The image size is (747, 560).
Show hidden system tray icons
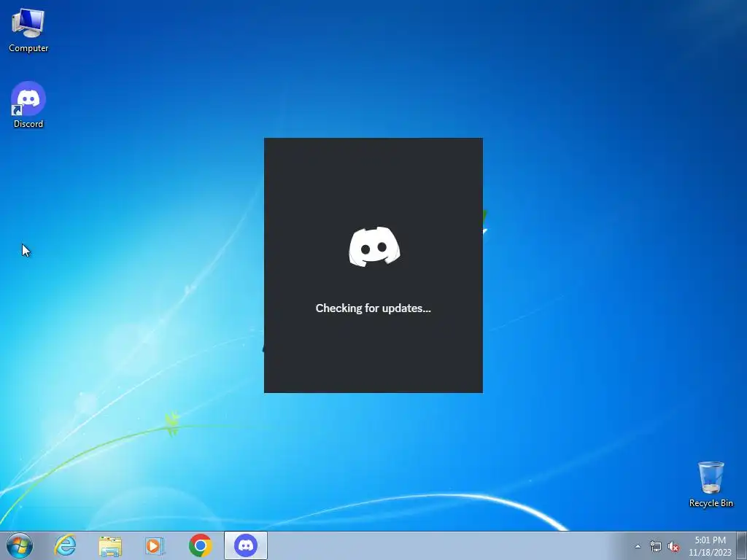click(x=638, y=546)
